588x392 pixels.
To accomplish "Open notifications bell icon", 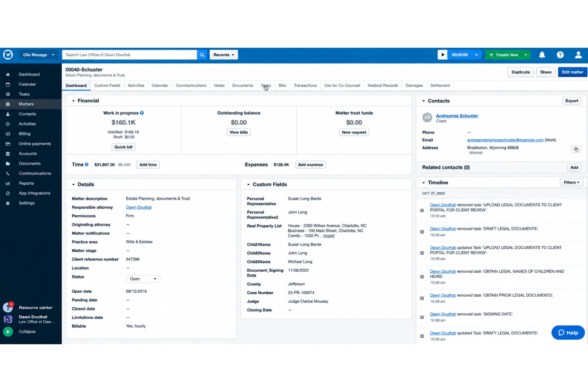I will point(542,55).
